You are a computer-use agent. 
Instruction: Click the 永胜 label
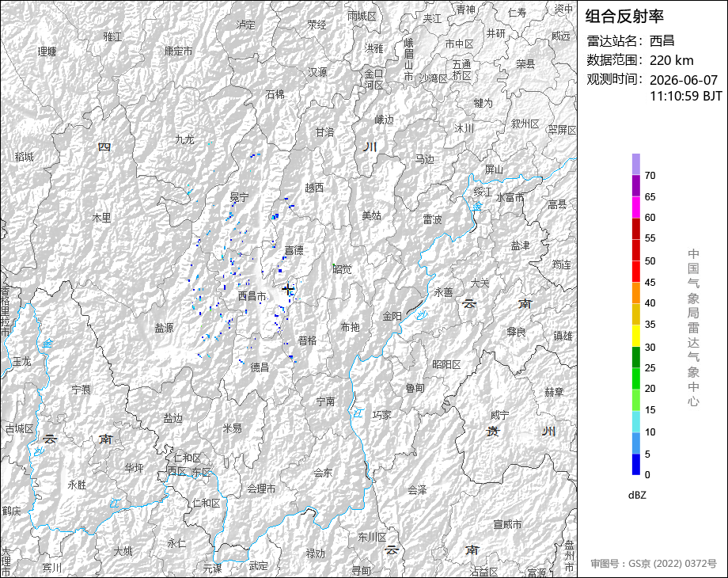tap(77, 485)
